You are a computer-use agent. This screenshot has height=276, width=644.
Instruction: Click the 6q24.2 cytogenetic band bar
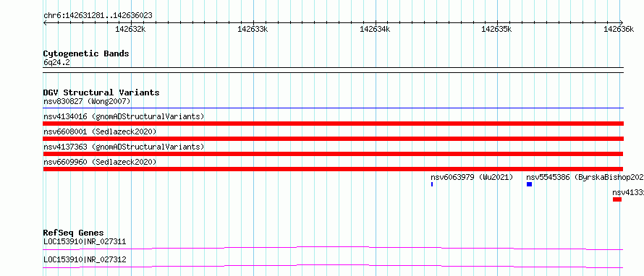pyautogui.click(x=333, y=70)
